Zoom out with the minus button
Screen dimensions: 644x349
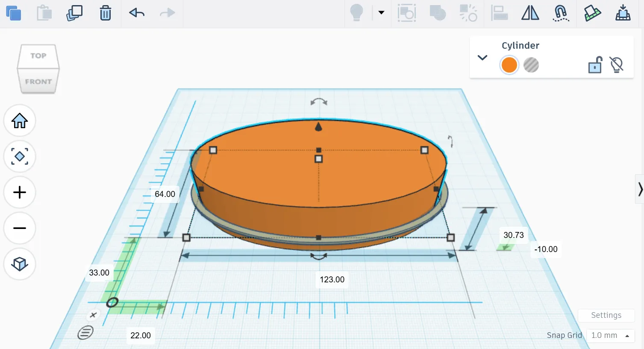[20, 228]
